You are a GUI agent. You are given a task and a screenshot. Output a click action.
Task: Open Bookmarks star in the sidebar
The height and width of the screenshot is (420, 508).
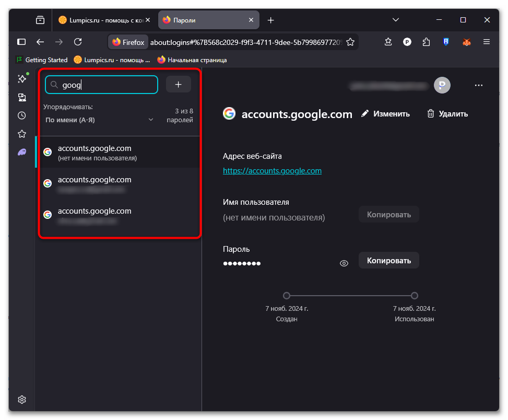(22, 134)
